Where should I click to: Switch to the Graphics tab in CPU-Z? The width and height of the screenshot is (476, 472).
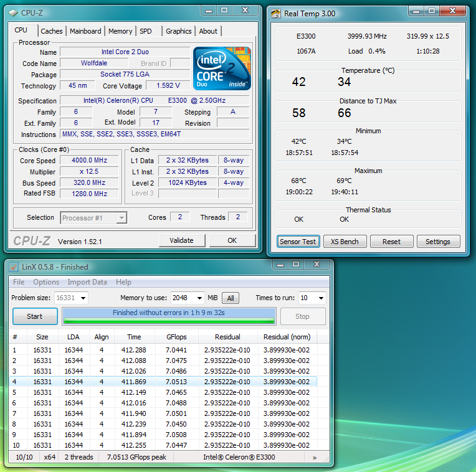178,31
